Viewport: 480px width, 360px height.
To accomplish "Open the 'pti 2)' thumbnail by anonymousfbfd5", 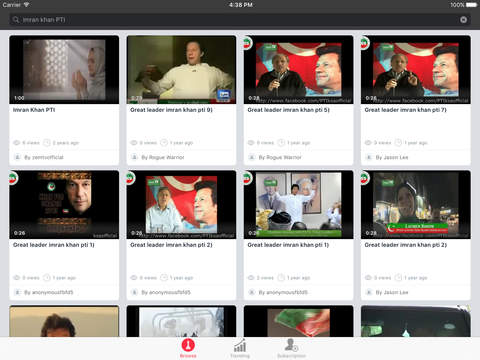I will pos(181,205).
